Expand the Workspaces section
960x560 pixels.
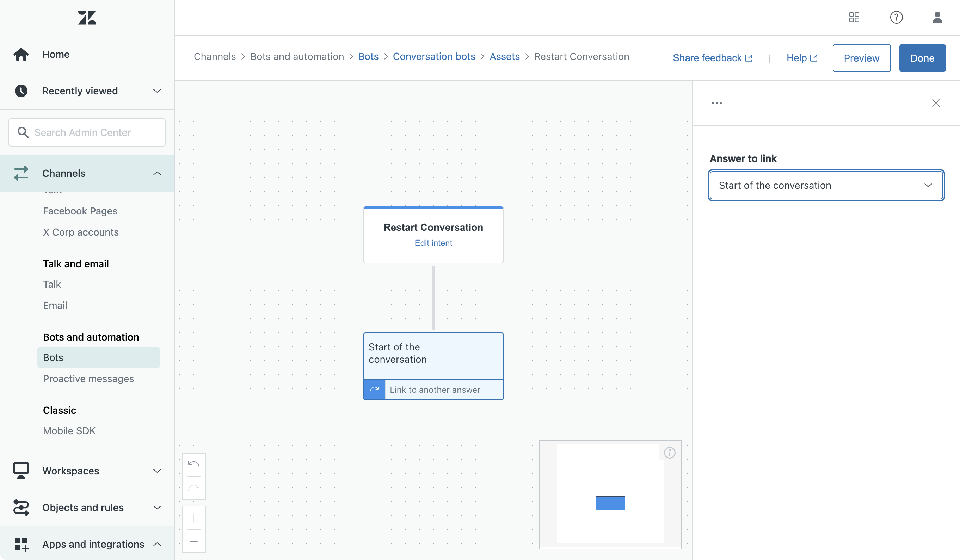(x=156, y=471)
